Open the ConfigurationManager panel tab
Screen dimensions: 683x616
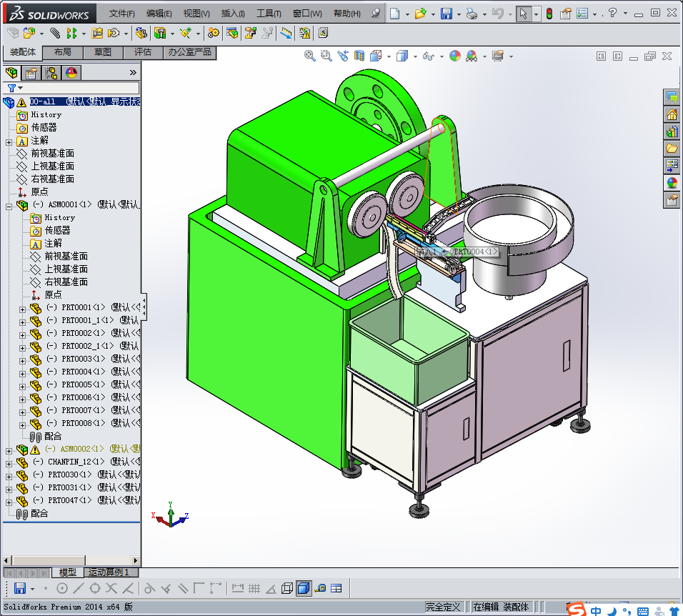click(51, 73)
